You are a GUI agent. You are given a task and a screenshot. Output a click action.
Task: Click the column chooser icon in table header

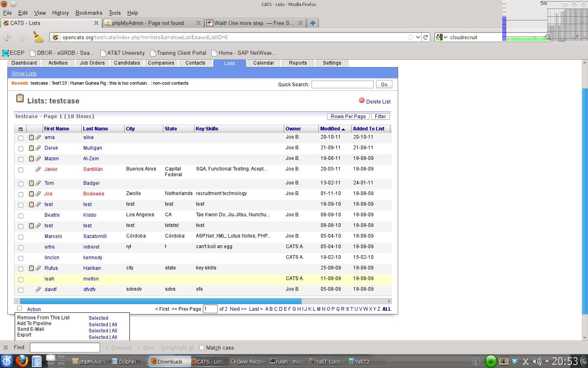click(21, 129)
